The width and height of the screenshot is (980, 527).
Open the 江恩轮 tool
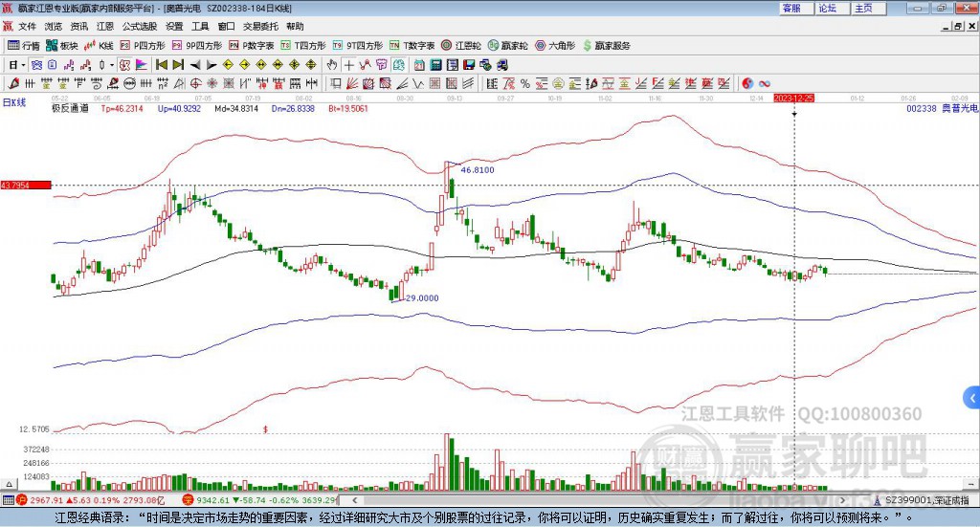[x=463, y=45]
